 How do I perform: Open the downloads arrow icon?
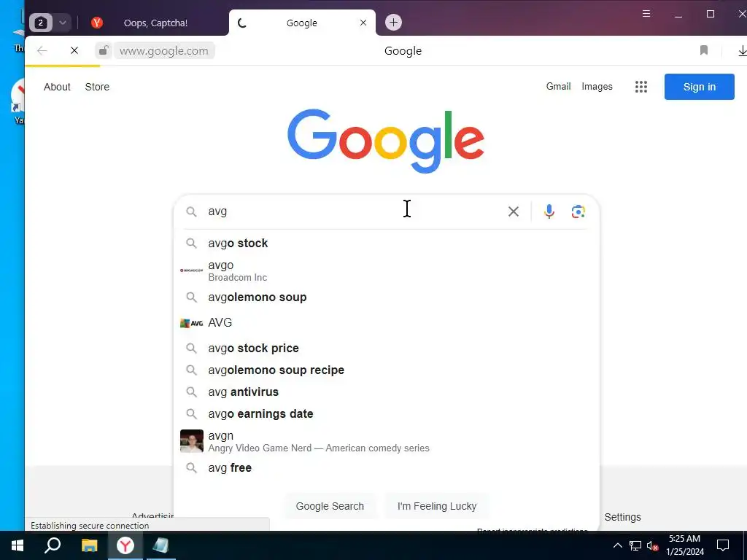742,50
